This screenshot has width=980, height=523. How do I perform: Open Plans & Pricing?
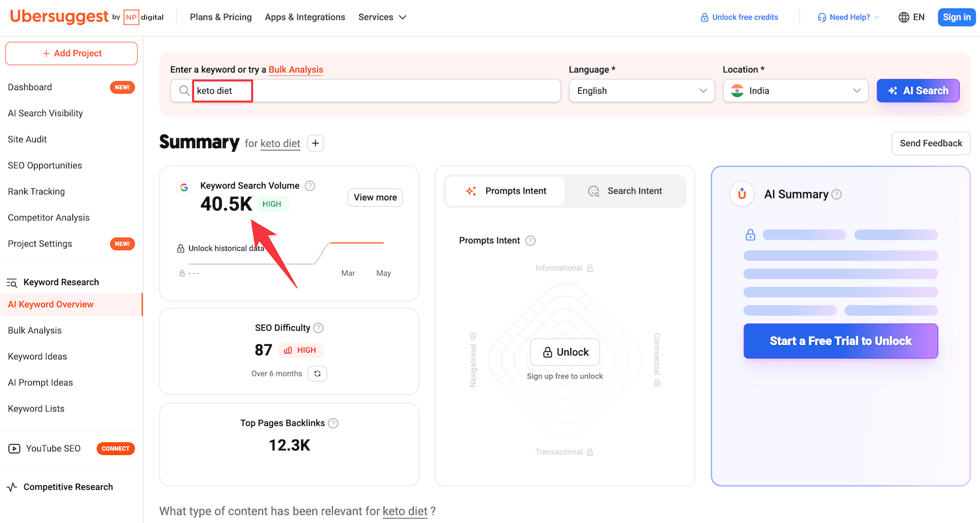[221, 18]
